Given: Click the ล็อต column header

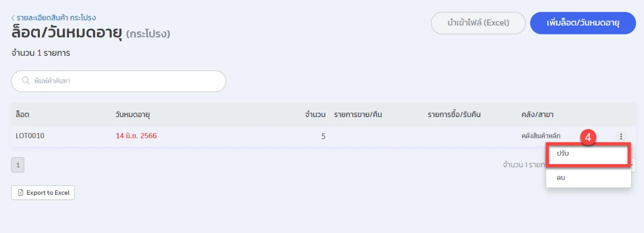Looking at the screenshot, I should 22,115.
